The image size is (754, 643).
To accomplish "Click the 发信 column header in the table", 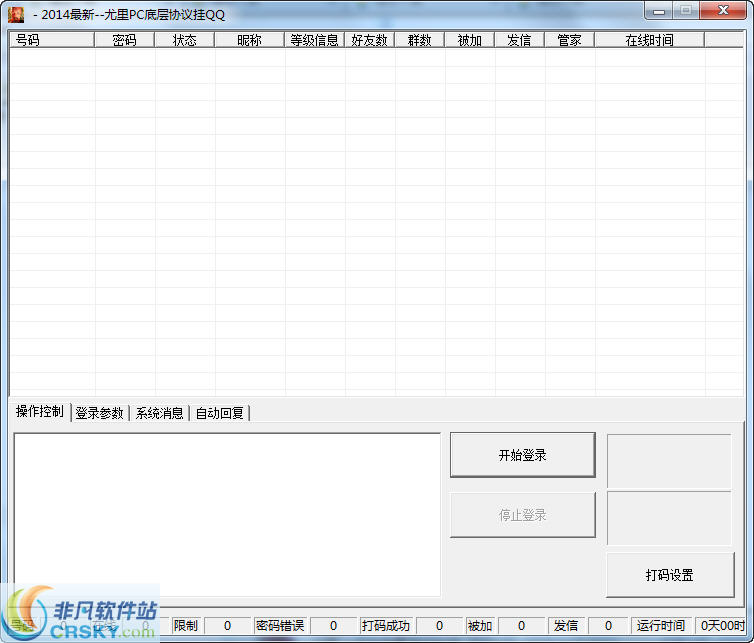I will coord(520,40).
